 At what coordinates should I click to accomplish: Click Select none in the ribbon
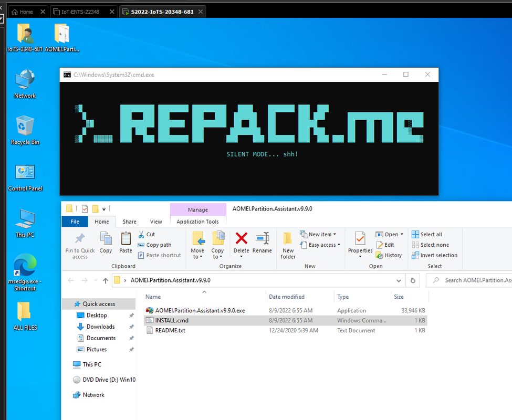coord(431,245)
